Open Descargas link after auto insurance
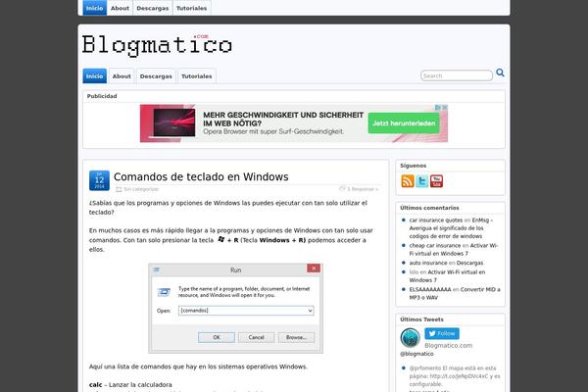588x392 pixels. tap(469, 263)
